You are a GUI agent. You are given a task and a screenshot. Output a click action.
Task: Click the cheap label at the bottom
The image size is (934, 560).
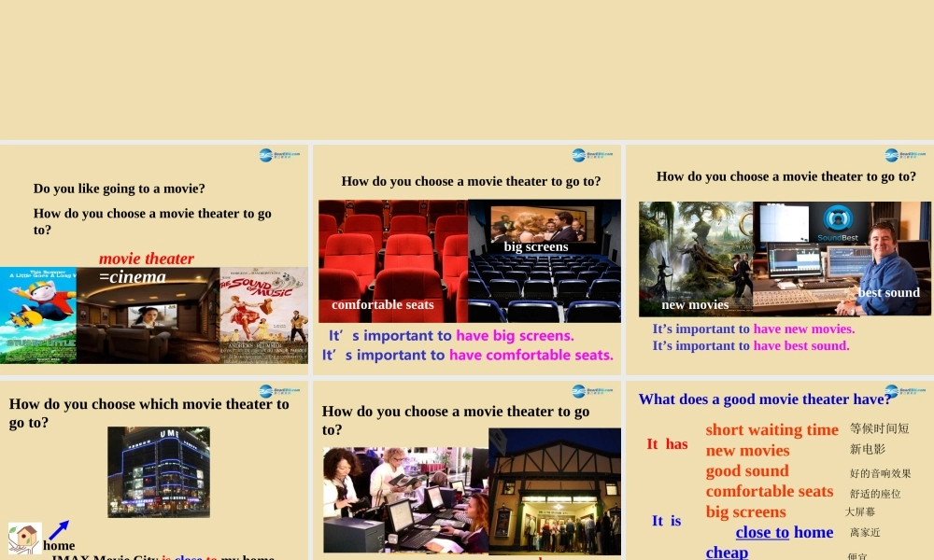(726, 552)
